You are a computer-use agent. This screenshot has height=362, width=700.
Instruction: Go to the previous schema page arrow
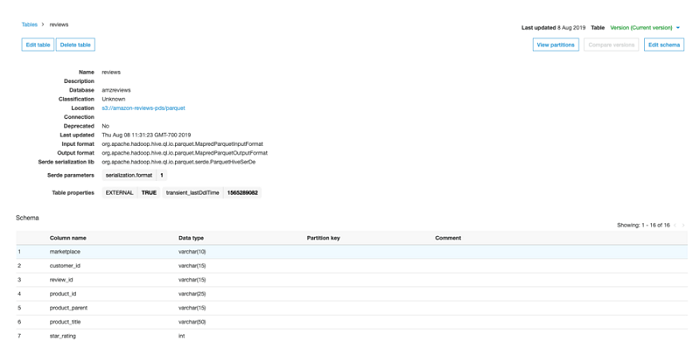(x=675, y=225)
